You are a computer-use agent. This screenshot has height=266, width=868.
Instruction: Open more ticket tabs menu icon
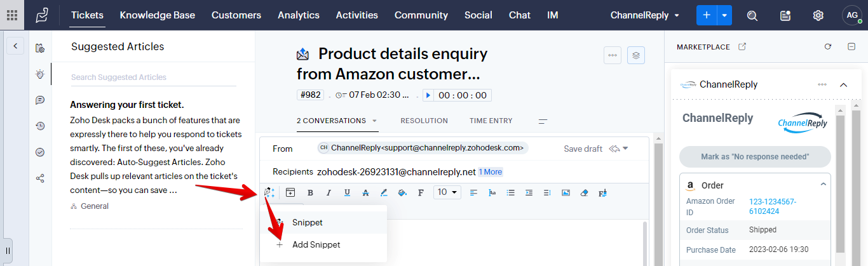coord(543,121)
